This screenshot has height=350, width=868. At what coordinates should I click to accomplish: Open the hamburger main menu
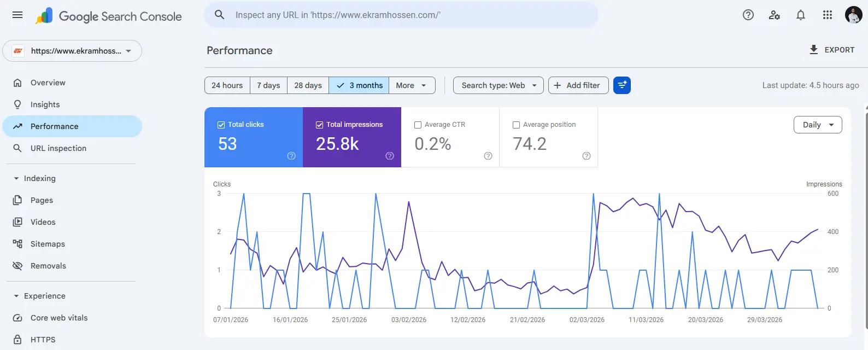tap(17, 15)
